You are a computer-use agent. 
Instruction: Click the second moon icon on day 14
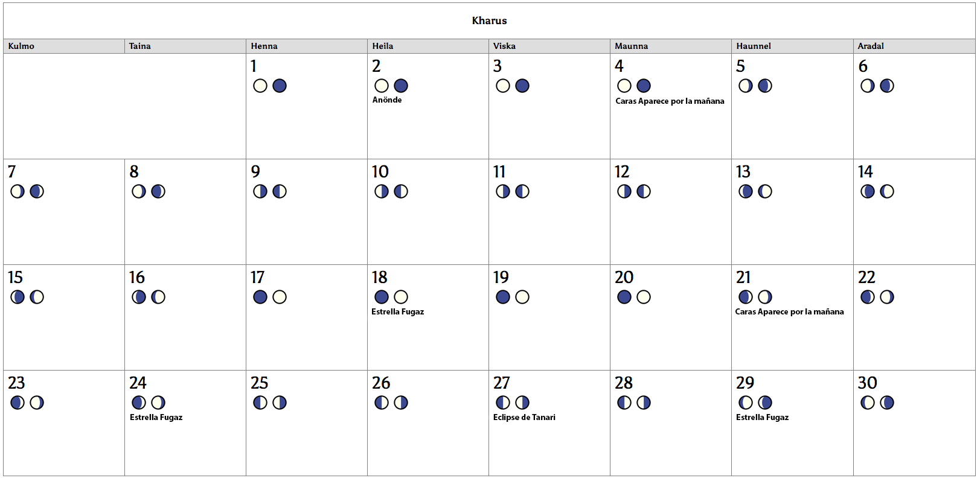pos(887,191)
